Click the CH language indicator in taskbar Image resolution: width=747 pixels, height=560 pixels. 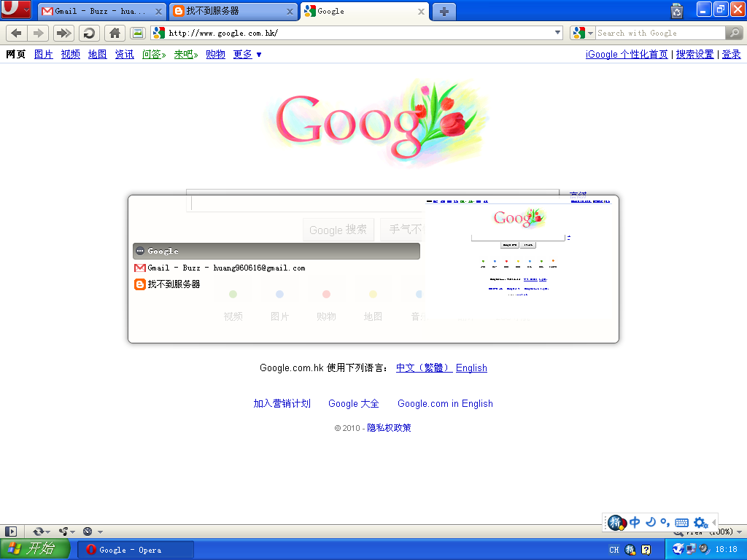[614, 550]
